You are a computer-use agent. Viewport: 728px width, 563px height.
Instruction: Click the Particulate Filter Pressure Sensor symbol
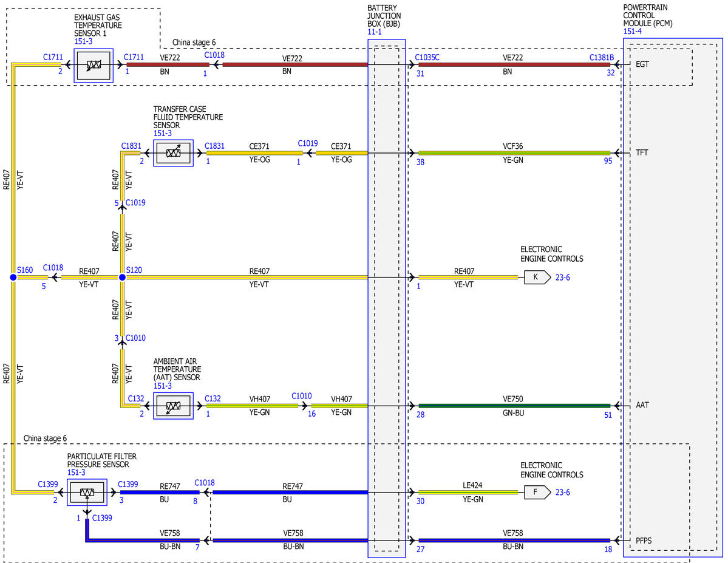coord(87,493)
